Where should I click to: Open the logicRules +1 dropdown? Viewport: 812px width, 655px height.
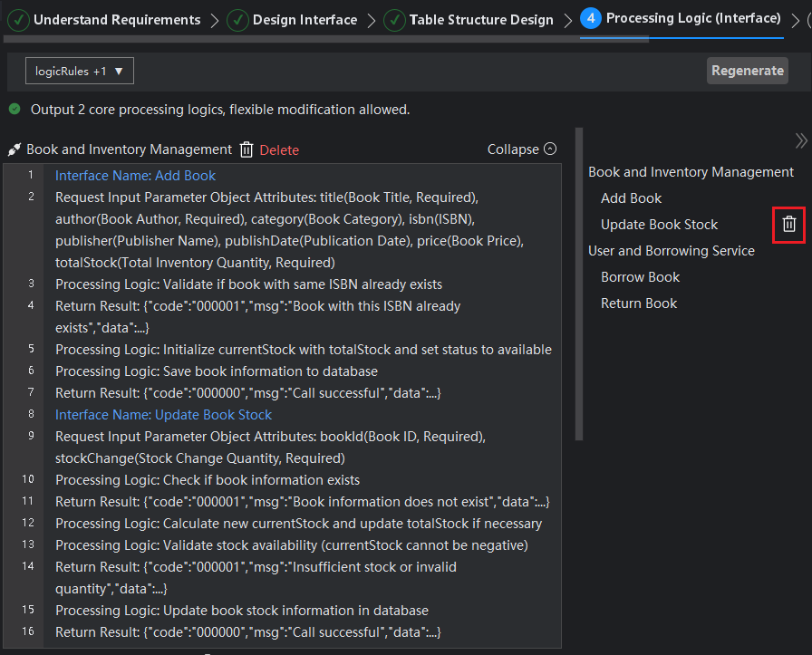80,71
